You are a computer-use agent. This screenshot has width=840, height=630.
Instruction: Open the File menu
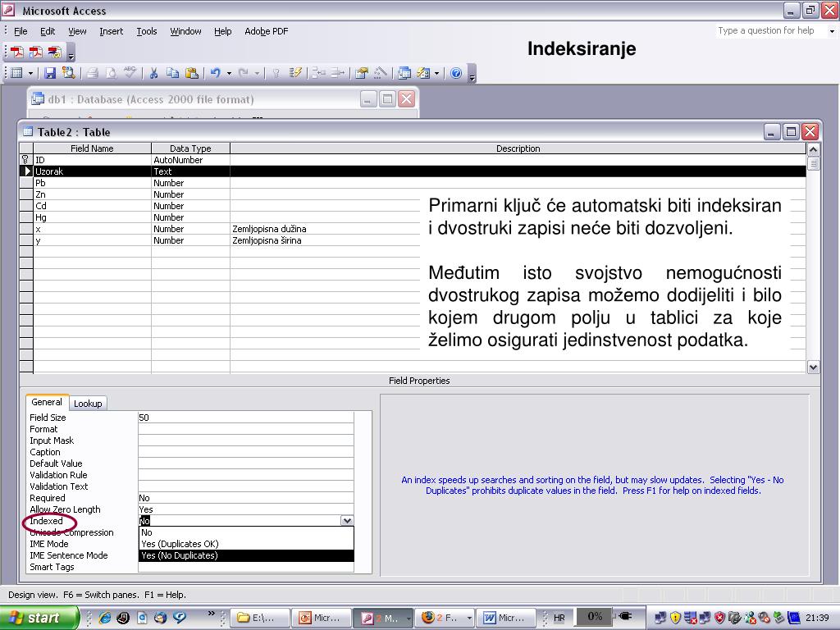[x=21, y=31]
